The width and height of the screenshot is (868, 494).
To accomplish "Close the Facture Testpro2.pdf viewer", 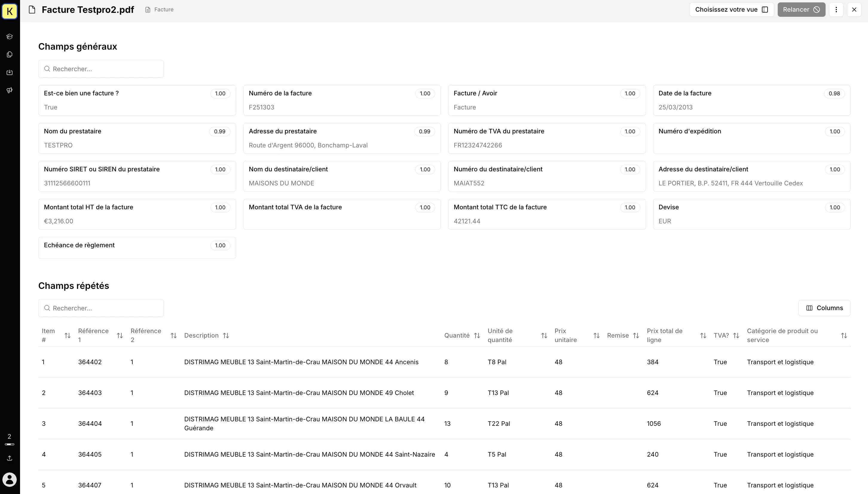I will click(x=854, y=10).
